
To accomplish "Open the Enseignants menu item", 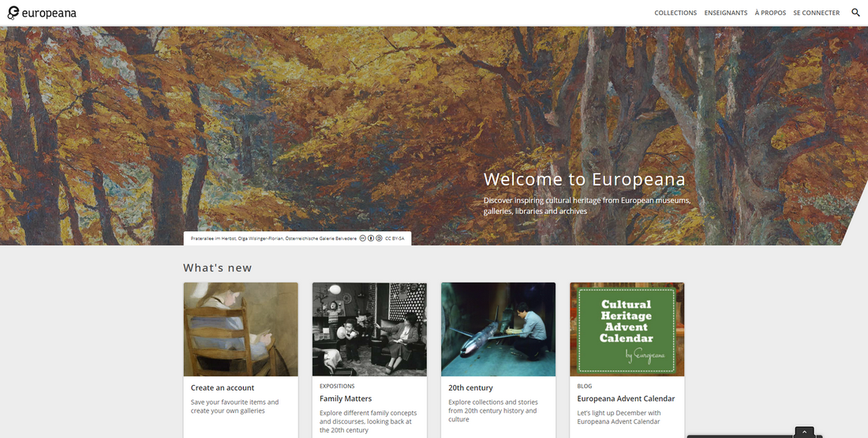I will [x=726, y=13].
